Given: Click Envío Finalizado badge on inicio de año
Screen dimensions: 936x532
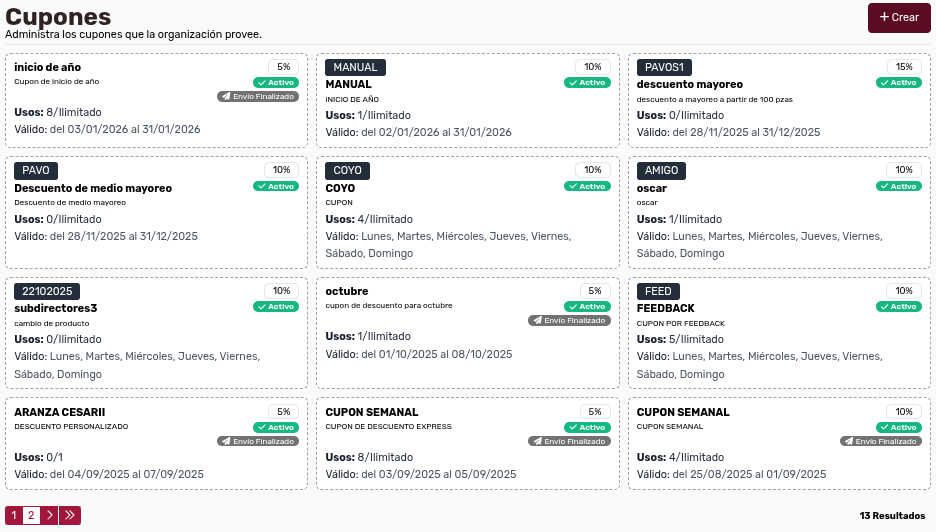Looking at the screenshot, I should (258, 96).
